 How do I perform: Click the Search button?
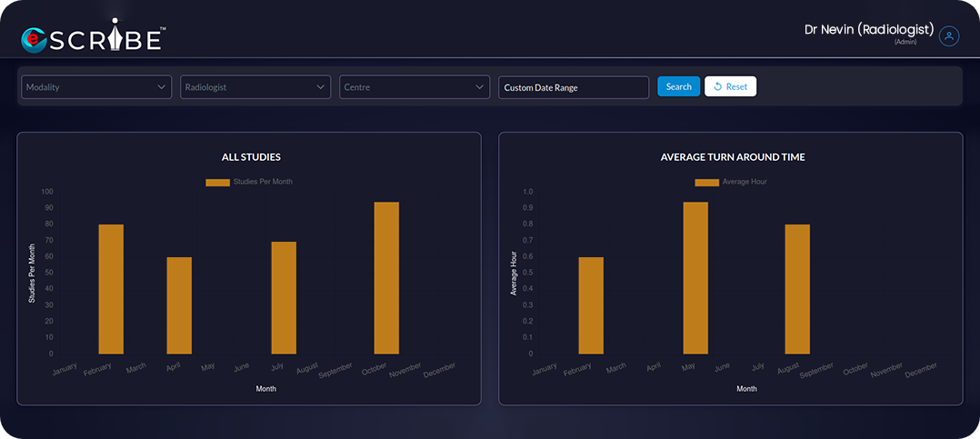click(x=679, y=87)
